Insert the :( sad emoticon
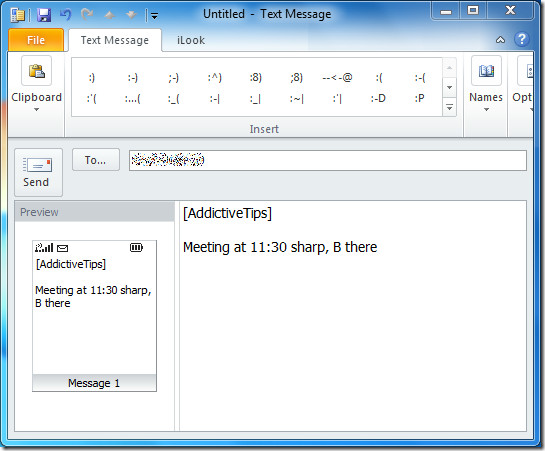The image size is (545, 451). (379, 77)
